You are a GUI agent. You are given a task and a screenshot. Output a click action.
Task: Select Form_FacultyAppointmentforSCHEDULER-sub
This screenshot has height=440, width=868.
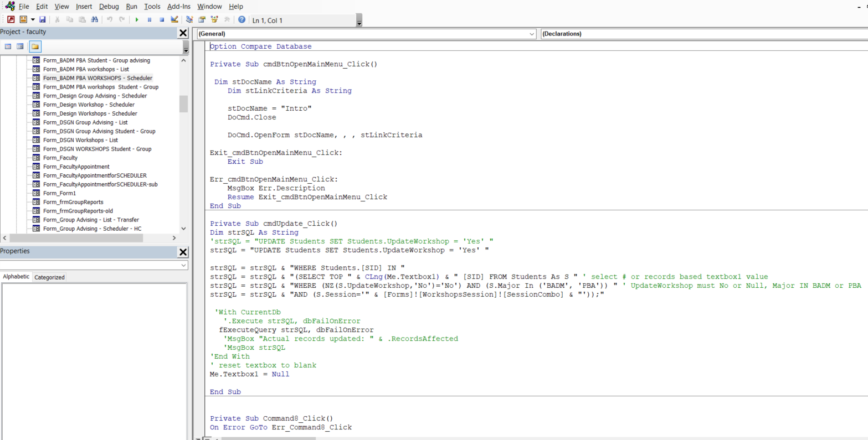pos(100,184)
